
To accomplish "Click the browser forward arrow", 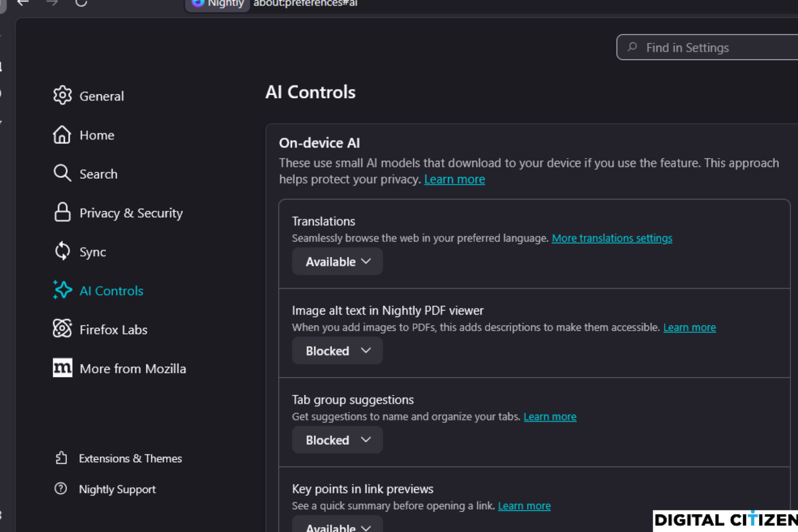I will [x=52, y=2].
